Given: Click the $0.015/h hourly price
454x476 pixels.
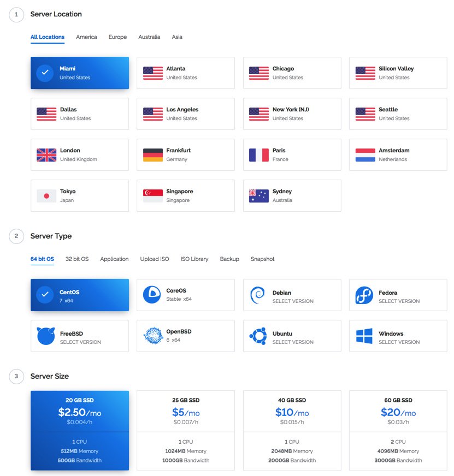Looking at the screenshot, I should 292,422.
